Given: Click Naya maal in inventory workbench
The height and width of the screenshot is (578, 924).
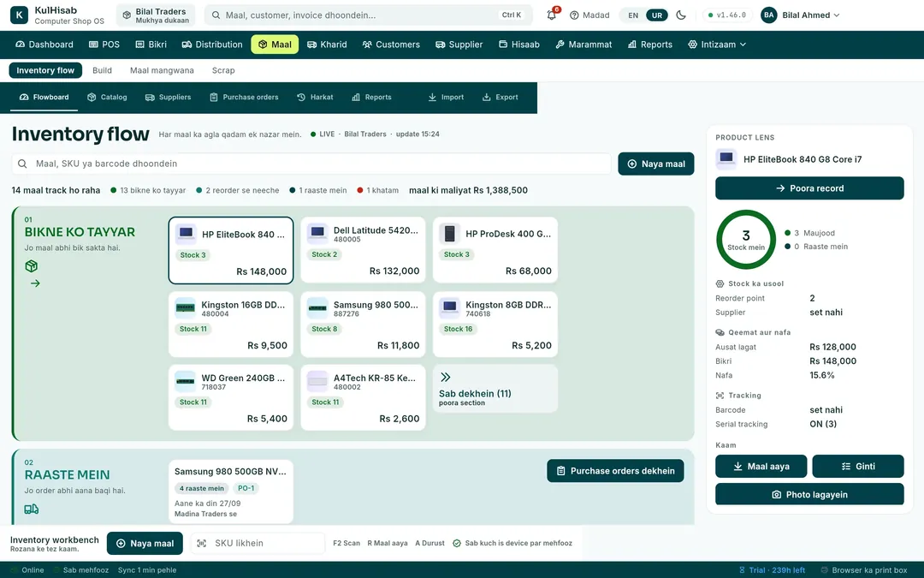Looking at the screenshot, I should 145,543.
